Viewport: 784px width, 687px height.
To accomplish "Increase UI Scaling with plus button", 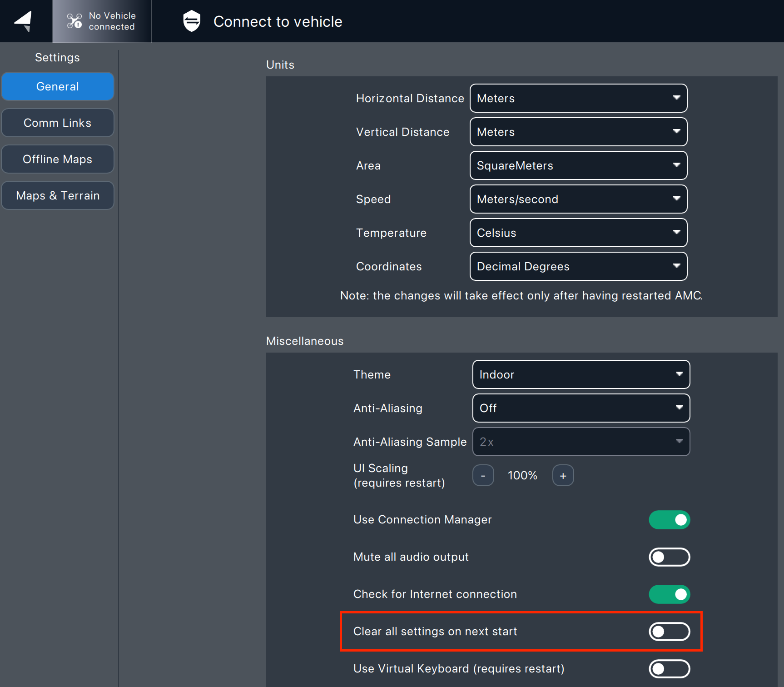I will (563, 476).
